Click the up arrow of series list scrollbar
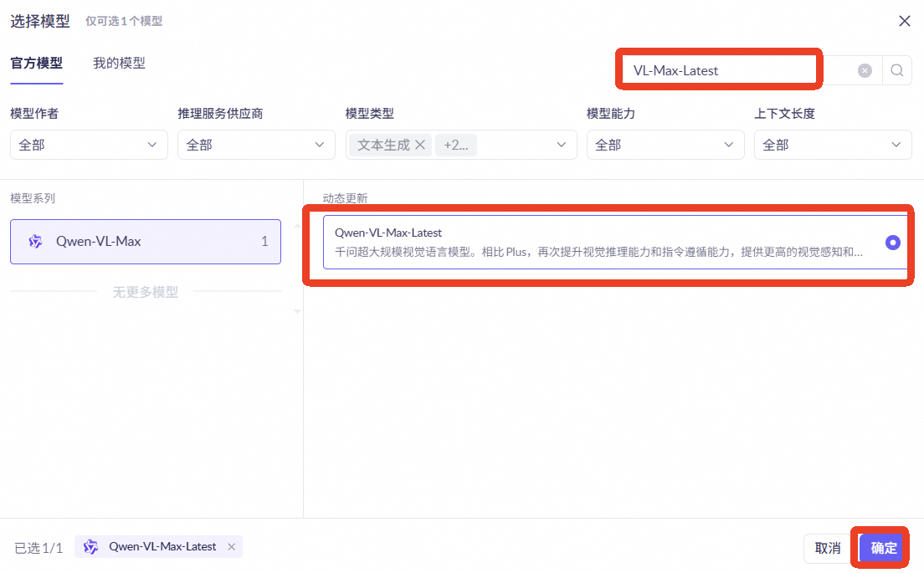This screenshot has height=573, width=924. click(298, 226)
